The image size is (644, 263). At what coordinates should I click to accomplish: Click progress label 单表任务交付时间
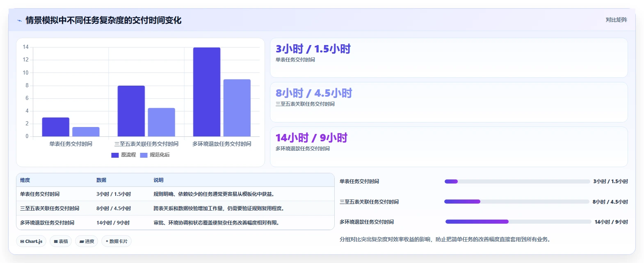(359, 181)
